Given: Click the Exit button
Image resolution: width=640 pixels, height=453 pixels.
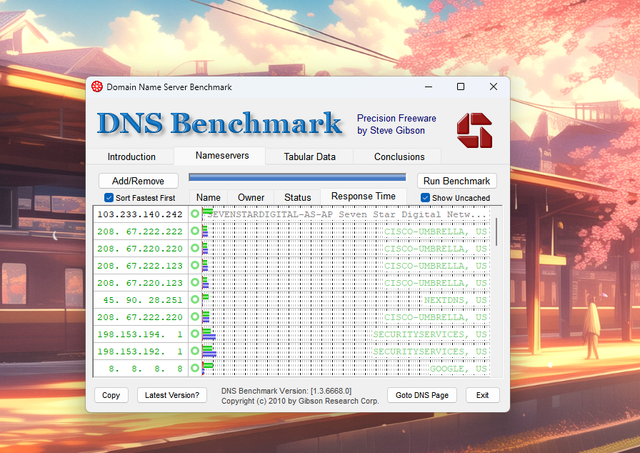Looking at the screenshot, I should (x=482, y=395).
